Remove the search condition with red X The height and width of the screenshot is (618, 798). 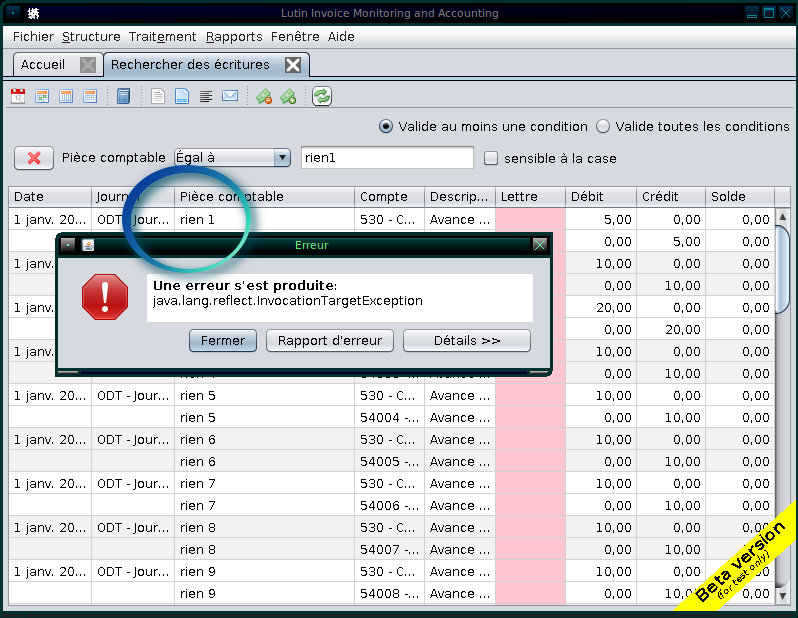click(34, 158)
